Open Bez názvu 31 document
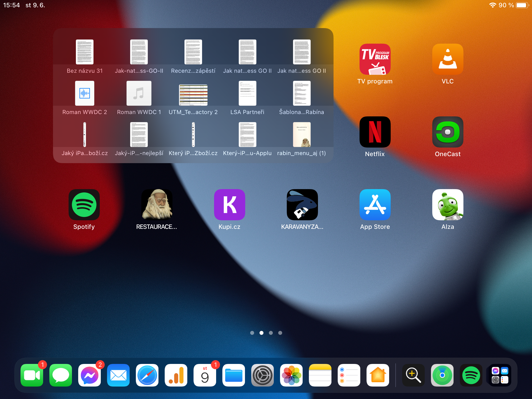532x399 pixels. click(x=85, y=52)
